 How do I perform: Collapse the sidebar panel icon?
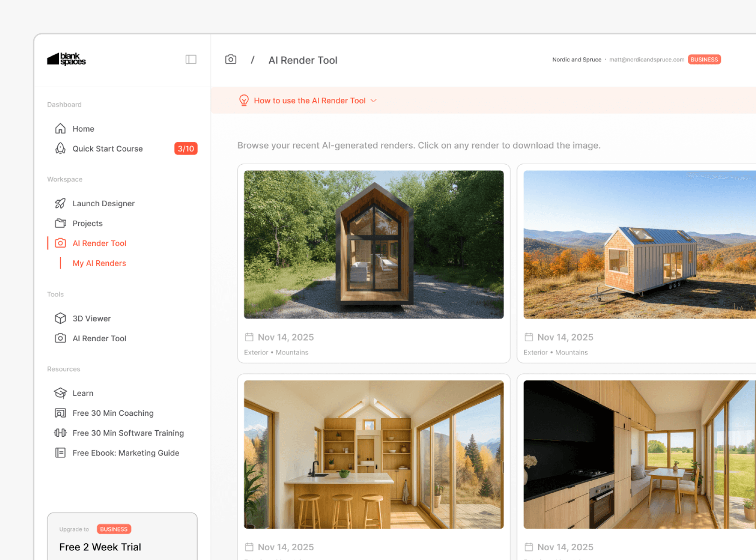coord(191,59)
